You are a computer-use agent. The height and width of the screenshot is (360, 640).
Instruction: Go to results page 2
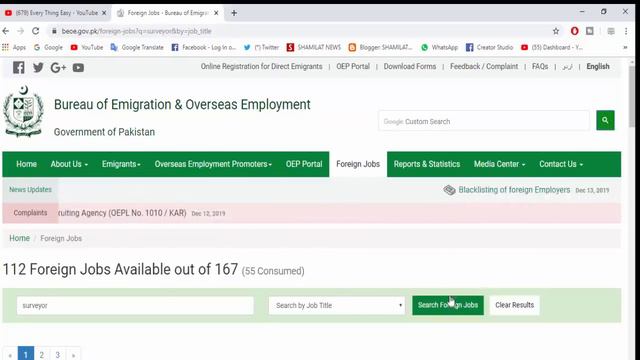(42, 355)
